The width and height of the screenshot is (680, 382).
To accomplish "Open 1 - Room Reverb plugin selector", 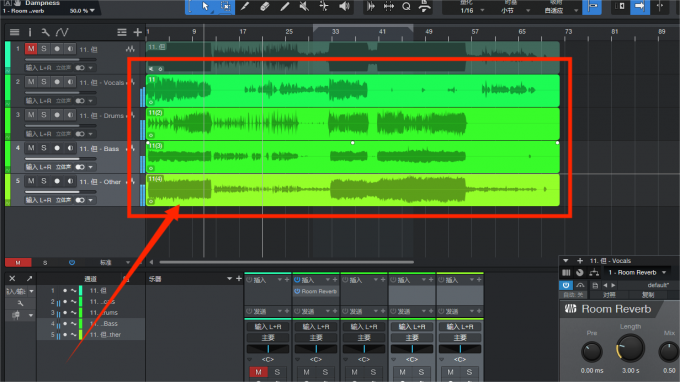I will [x=637, y=272].
